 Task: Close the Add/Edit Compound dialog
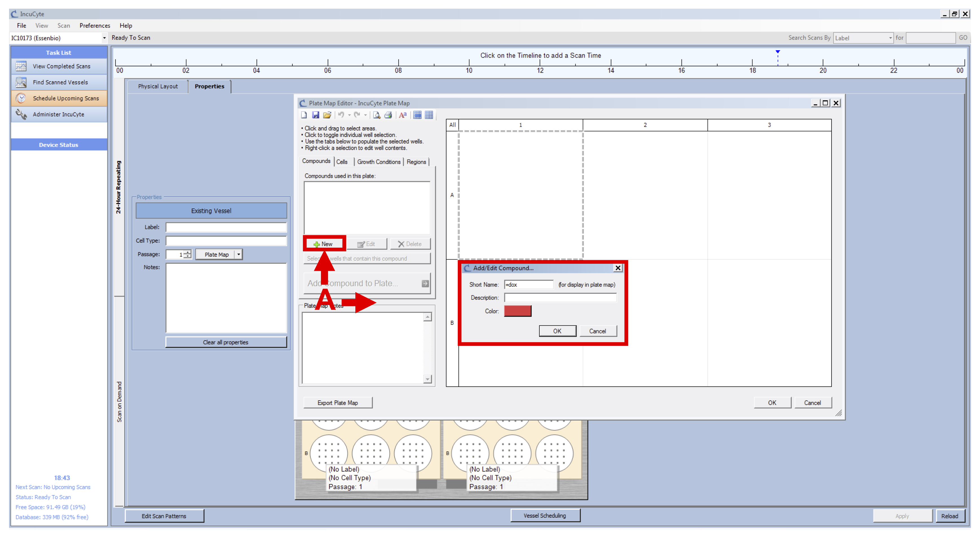click(618, 268)
